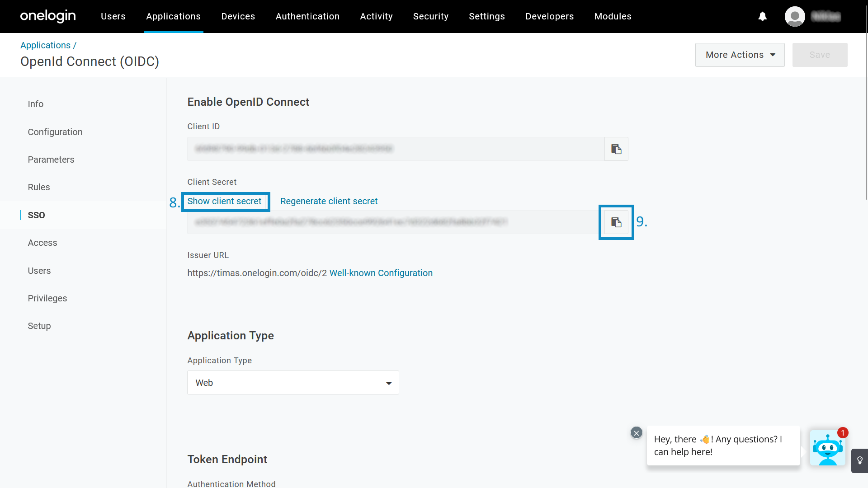Open the notifications bell
This screenshot has height=488, width=868.
click(763, 16)
